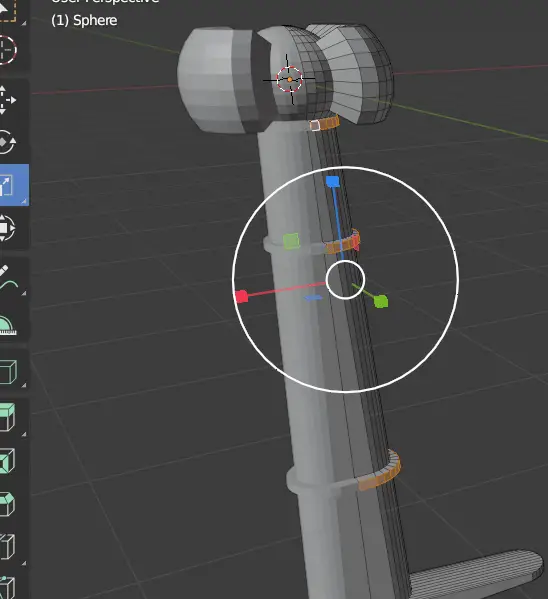Click the blue plane handle on gizmo
Screen dimensions: 548x599
click(x=313, y=298)
